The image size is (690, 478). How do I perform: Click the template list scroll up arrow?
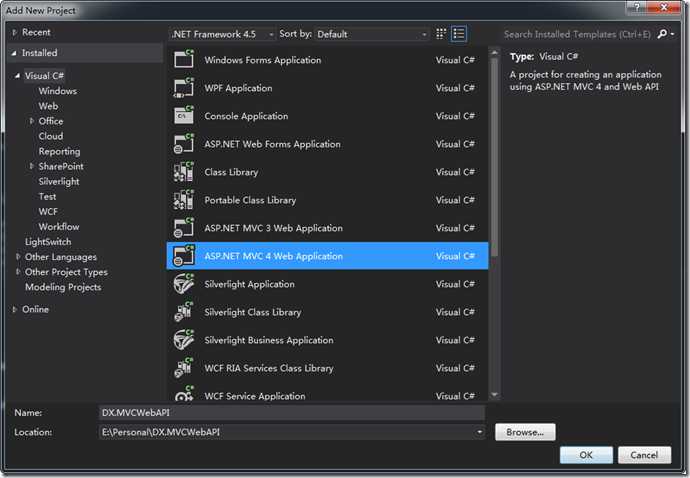coord(494,52)
